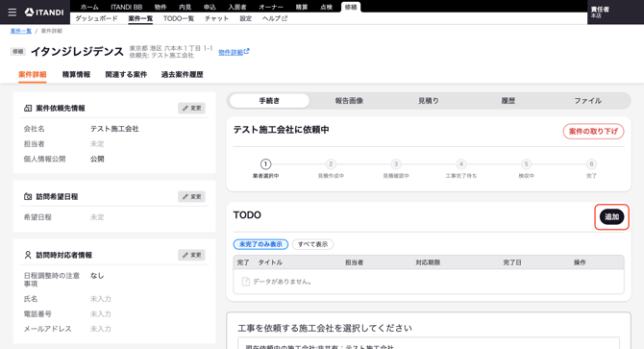Select the 手続き segment tab
The height and width of the screenshot is (349, 644).
point(269,101)
